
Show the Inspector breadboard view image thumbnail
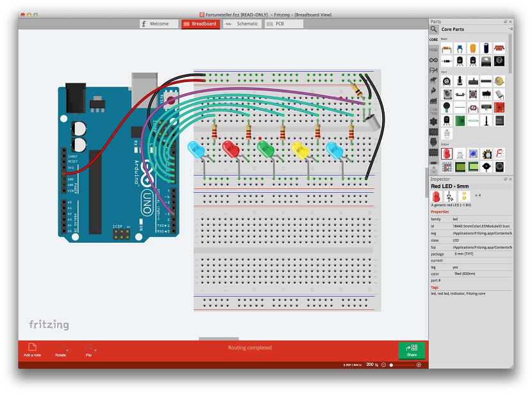(436, 196)
